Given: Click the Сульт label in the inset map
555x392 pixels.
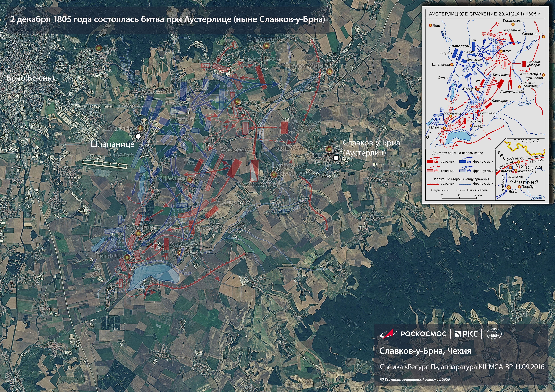Looking at the screenshot, I should click(x=443, y=78).
